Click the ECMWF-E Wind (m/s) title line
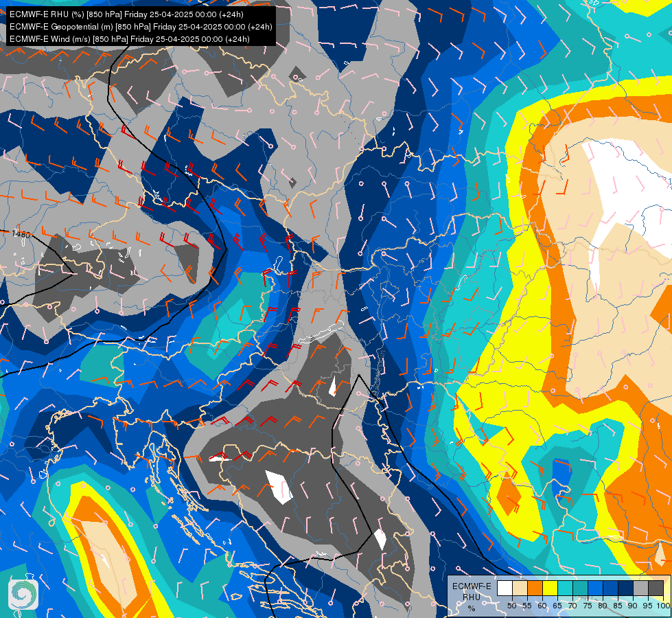 click(x=130, y=39)
